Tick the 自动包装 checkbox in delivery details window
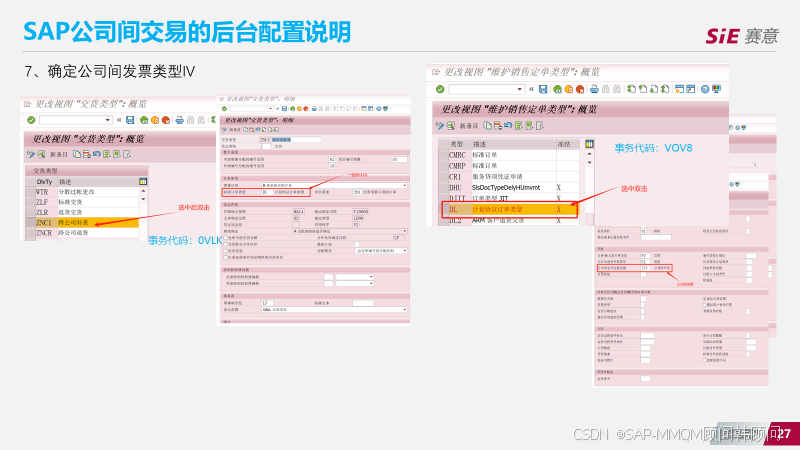Image resolution: width=800 pixels, height=450 pixels. coord(226,251)
